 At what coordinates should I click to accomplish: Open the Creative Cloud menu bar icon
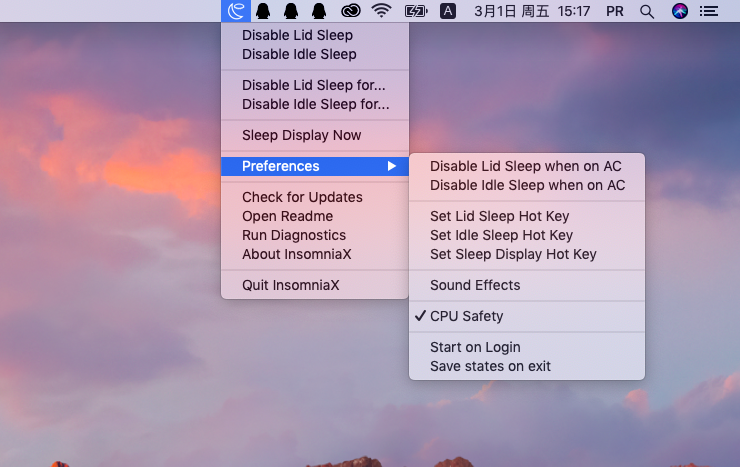click(351, 11)
